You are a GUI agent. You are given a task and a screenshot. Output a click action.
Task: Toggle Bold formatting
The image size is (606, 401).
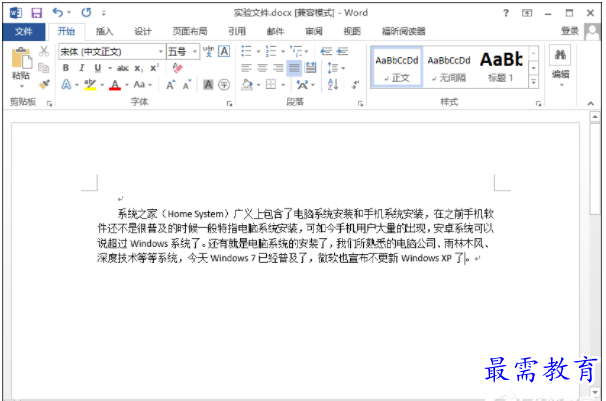[x=66, y=68]
